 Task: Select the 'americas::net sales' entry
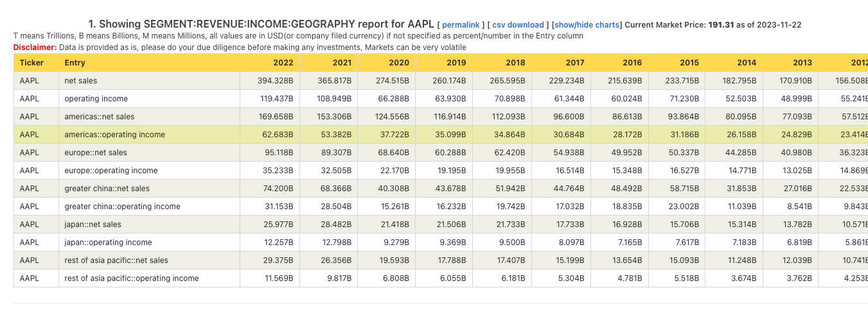(149, 117)
